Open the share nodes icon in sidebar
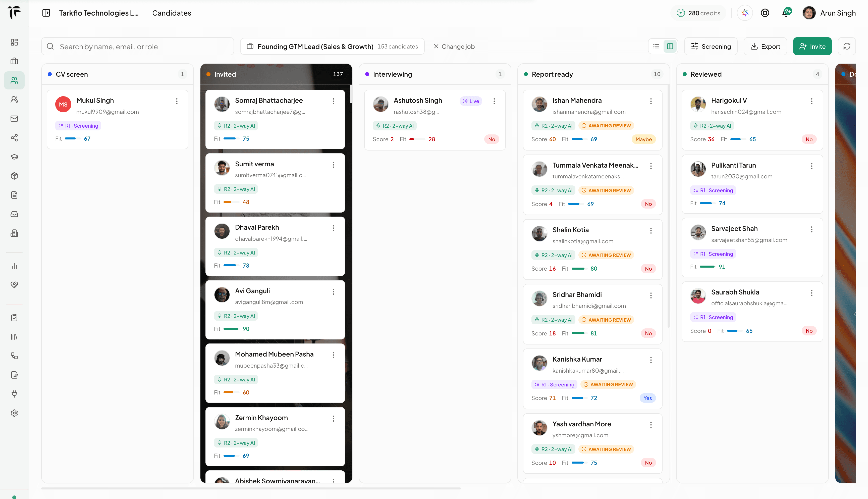This screenshot has height=499, width=868. click(14, 138)
